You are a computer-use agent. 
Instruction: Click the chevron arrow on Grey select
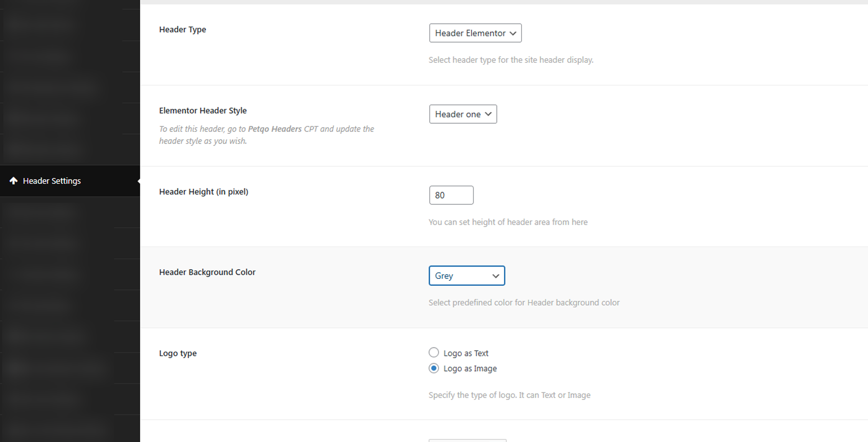(x=496, y=276)
